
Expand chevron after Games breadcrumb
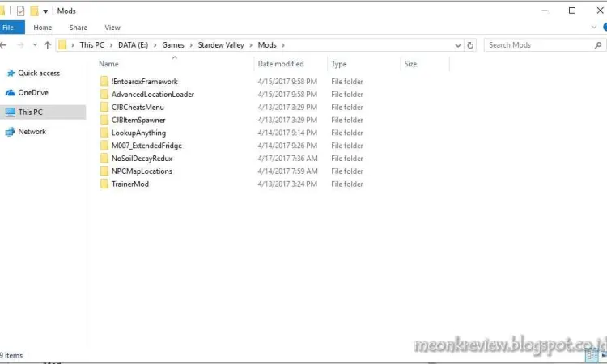pyautogui.click(x=191, y=45)
